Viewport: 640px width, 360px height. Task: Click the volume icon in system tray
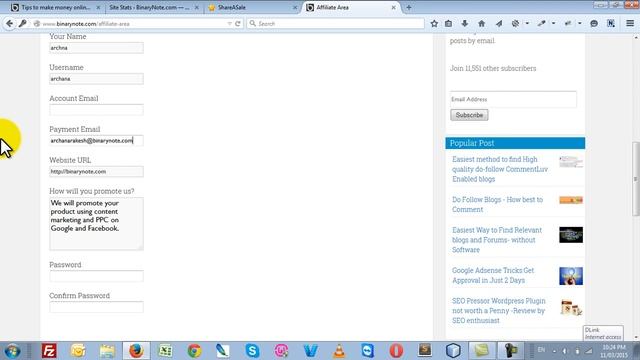565,351
